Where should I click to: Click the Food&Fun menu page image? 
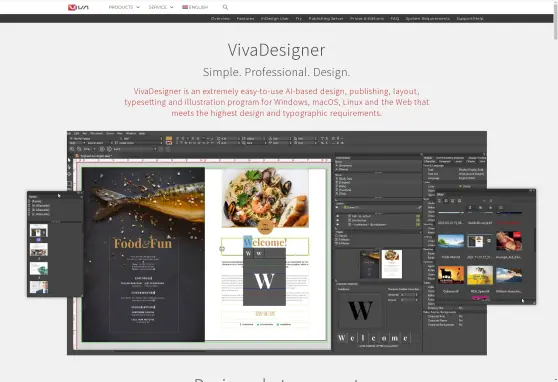[143, 255]
